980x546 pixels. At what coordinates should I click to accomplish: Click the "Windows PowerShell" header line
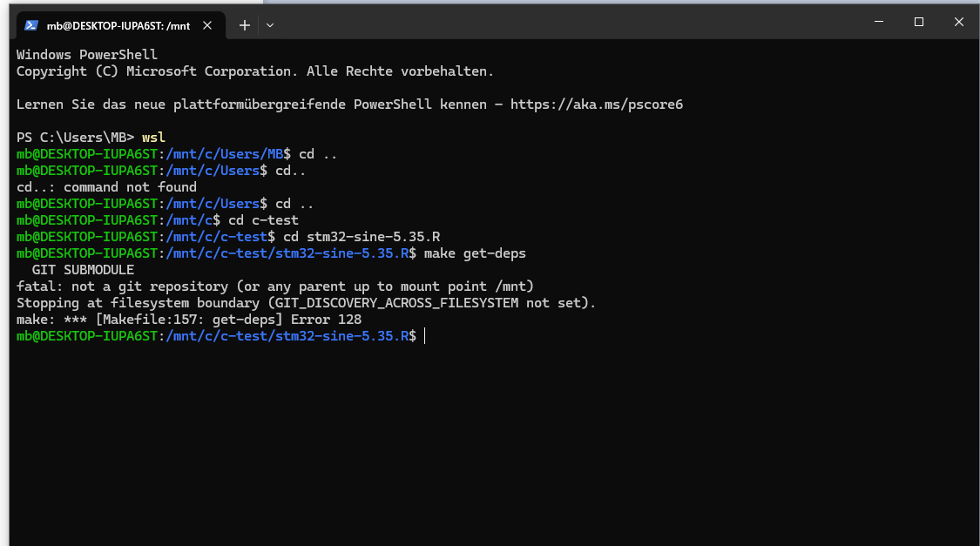pos(87,55)
